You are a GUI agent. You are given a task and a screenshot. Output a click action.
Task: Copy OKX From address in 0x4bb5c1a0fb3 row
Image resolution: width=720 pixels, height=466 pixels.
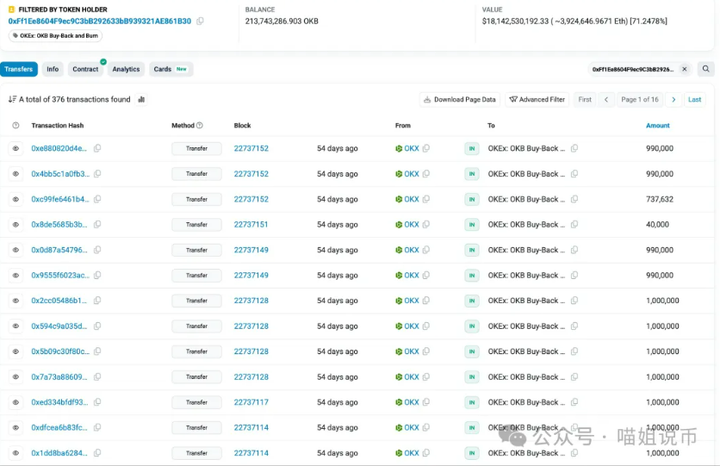pos(426,174)
